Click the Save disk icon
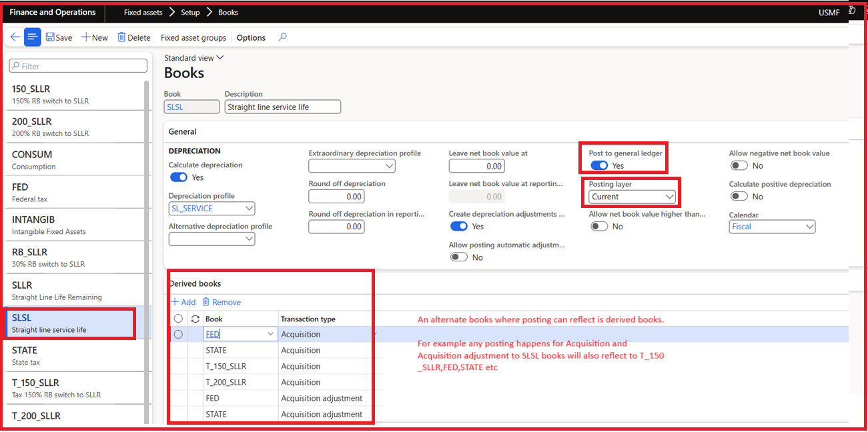Viewport: 868px width, 432px height. tap(51, 37)
